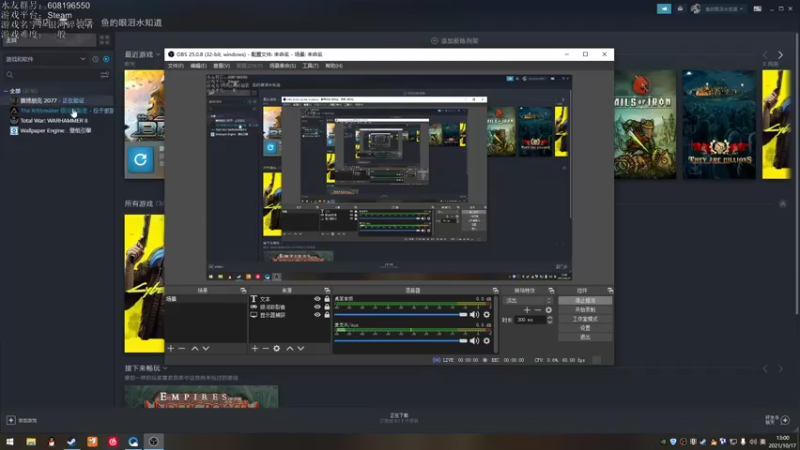The width and height of the screenshot is (800, 450).
Task: Toggle lock on the Text source
Action: point(327,299)
